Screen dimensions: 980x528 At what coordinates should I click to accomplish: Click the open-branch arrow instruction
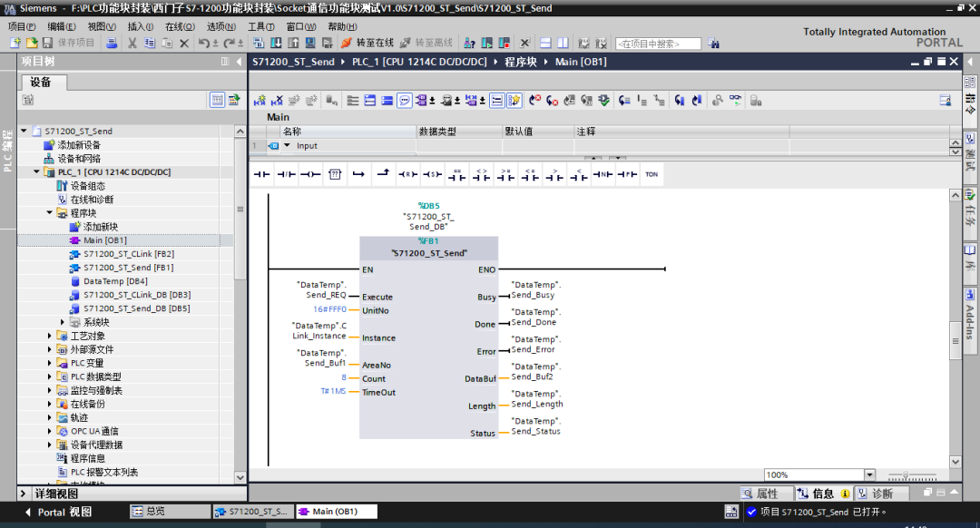click(x=358, y=174)
